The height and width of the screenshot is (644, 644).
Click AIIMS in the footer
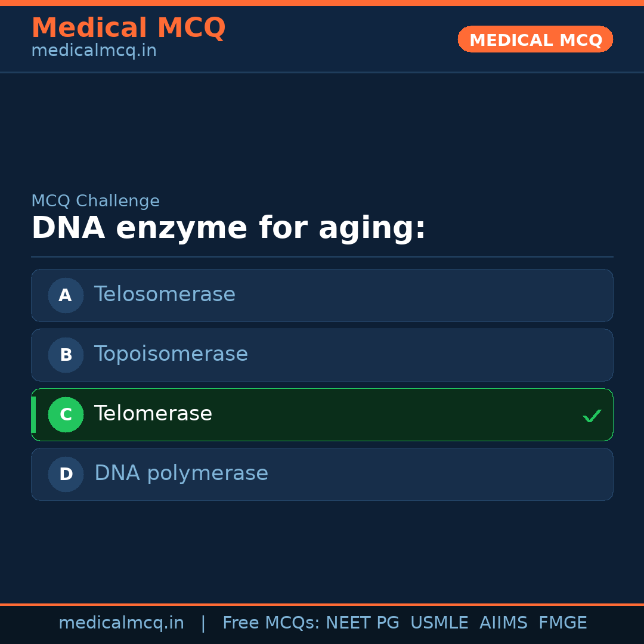[503, 623]
